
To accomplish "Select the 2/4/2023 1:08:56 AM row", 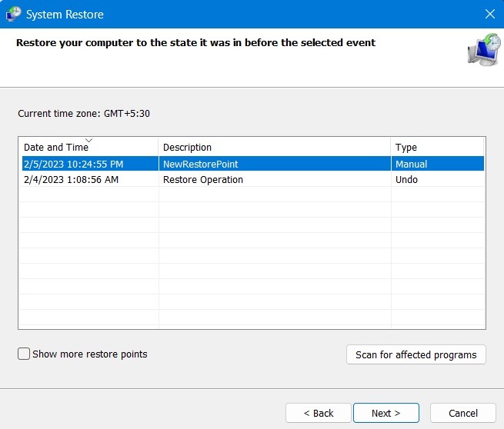I will click(253, 179).
